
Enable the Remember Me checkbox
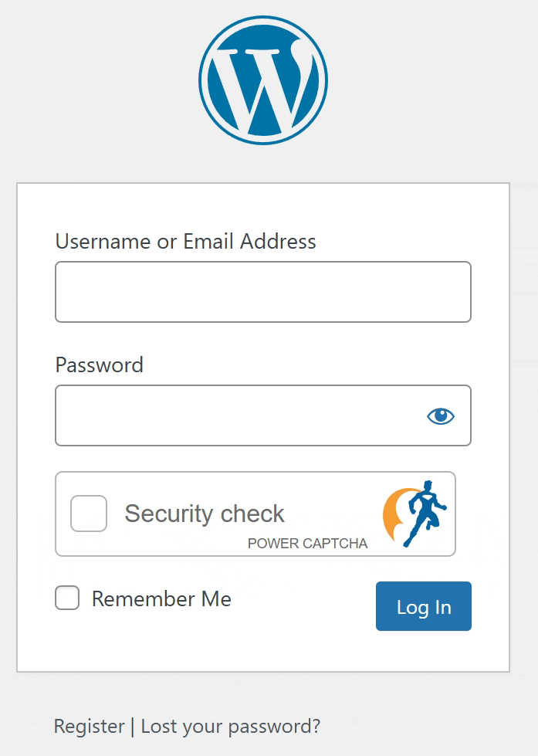(x=67, y=598)
